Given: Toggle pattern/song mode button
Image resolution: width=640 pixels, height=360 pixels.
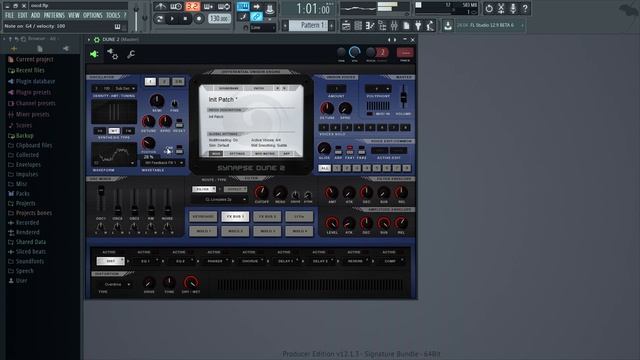Looking at the screenshot, I should tap(160, 18).
